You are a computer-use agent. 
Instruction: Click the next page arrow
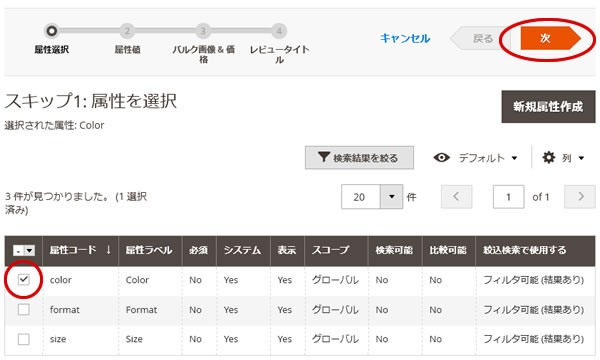[x=580, y=197]
